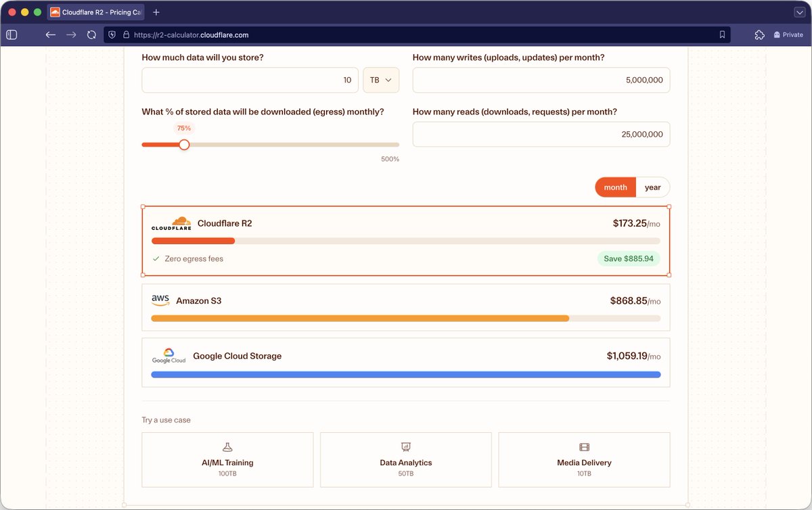Click the $1,059.19/mo price text

pos(634,356)
